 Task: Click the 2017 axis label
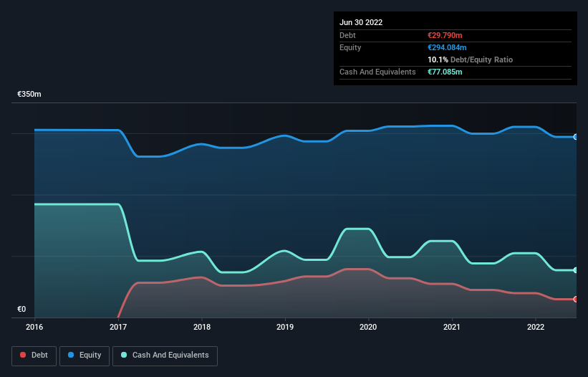[x=118, y=327]
